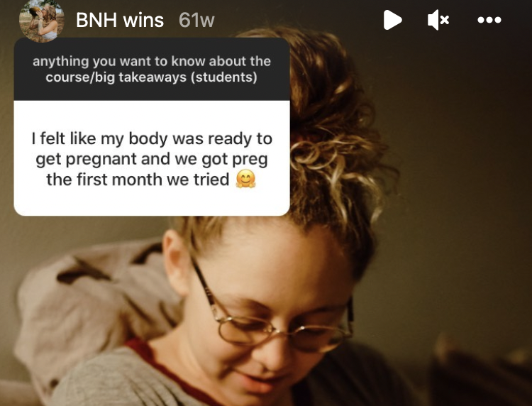Tap the question sticker dark header

pyautogui.click(x=152, y=69)
